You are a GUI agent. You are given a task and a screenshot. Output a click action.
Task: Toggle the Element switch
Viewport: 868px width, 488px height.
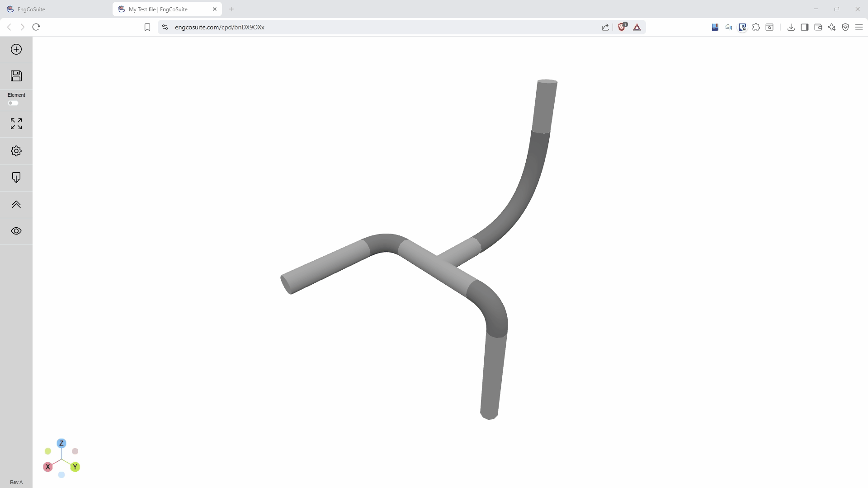(x=13, y=103)
